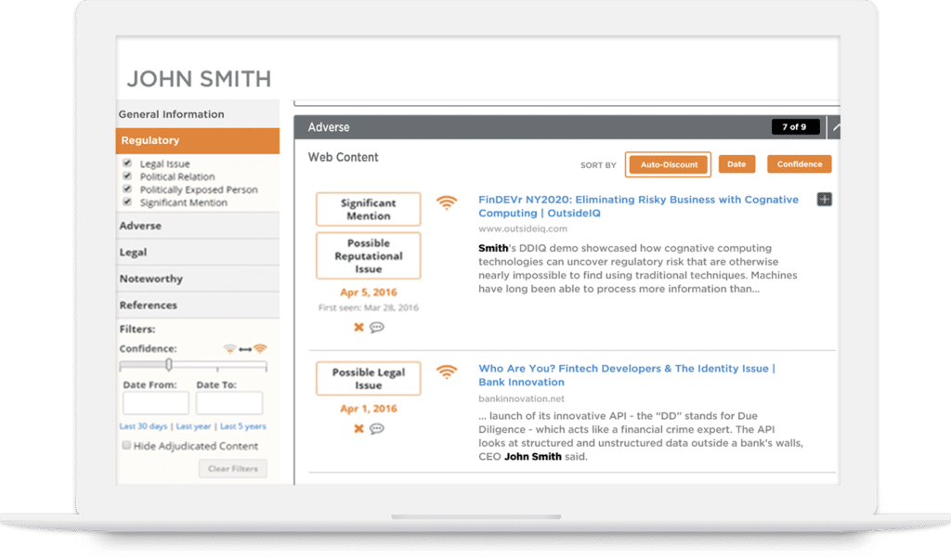Click the Confidence slider handle
This screenshot has width=951, height=560.
point(169,364)
